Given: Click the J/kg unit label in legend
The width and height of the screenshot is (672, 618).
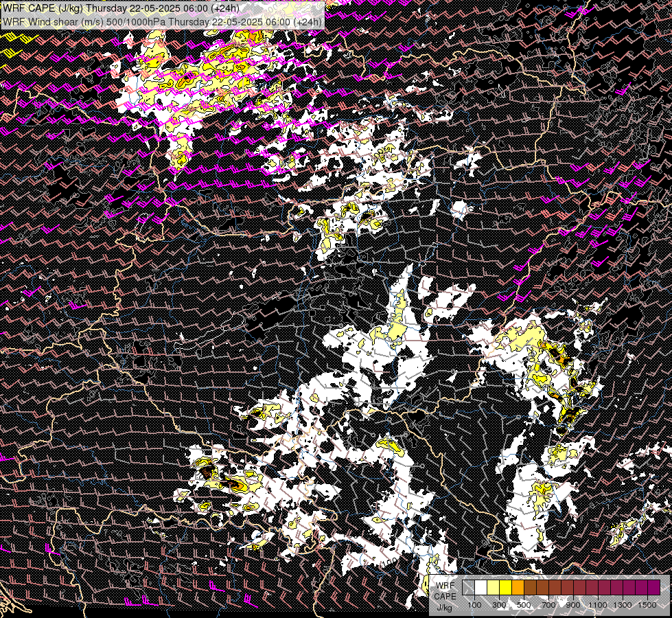Looking at the screenshot, I should point(445,608).
